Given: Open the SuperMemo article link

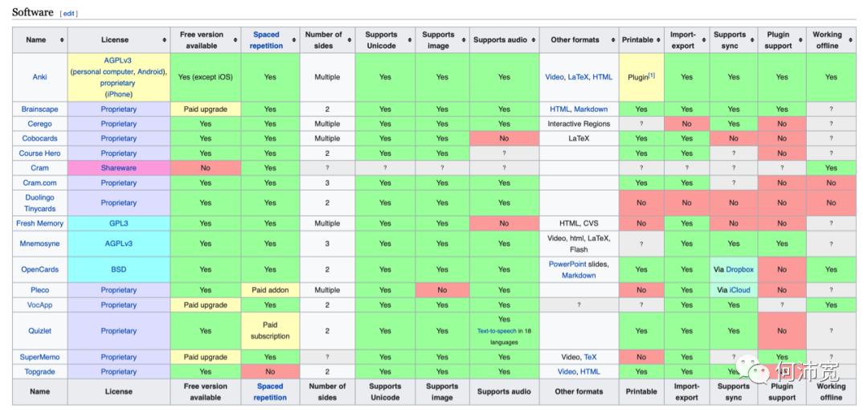Looking at the screenshot, I should pos(39,357).
